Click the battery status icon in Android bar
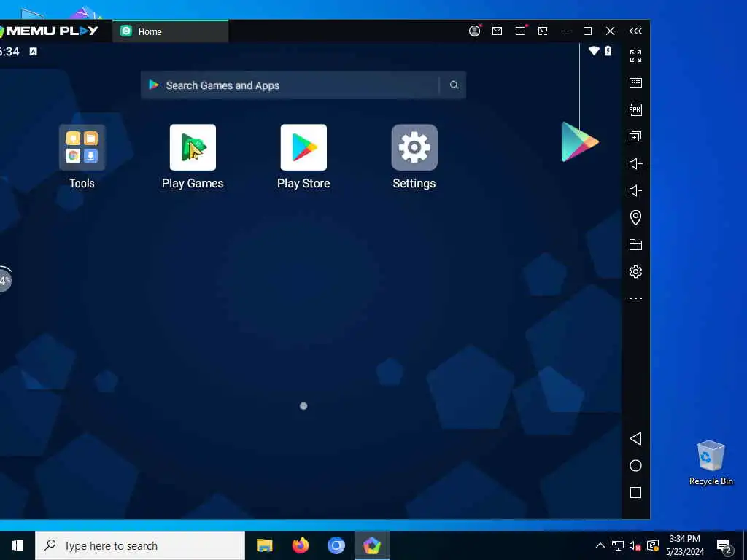Image resolution: width=747 pixels, height=560 pixels. coord(608,51)
